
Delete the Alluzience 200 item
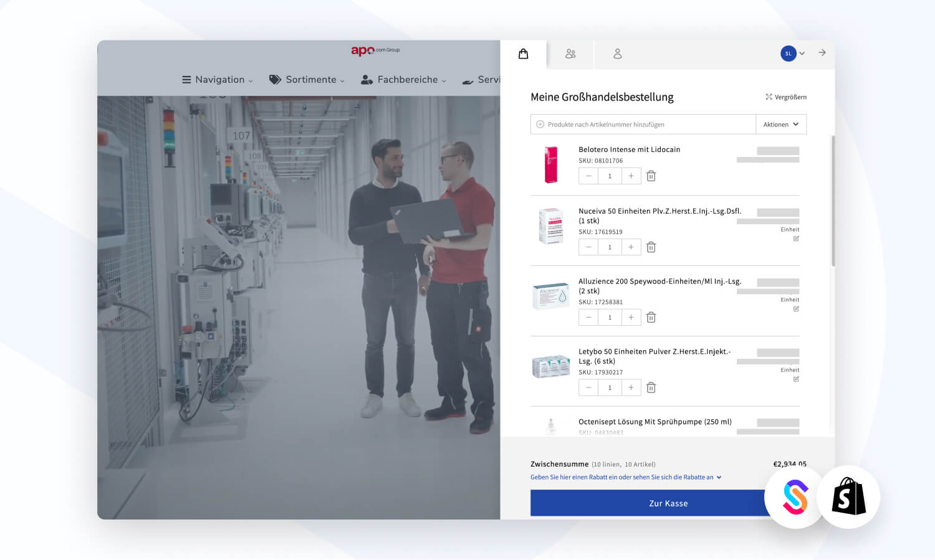[651, 318]
